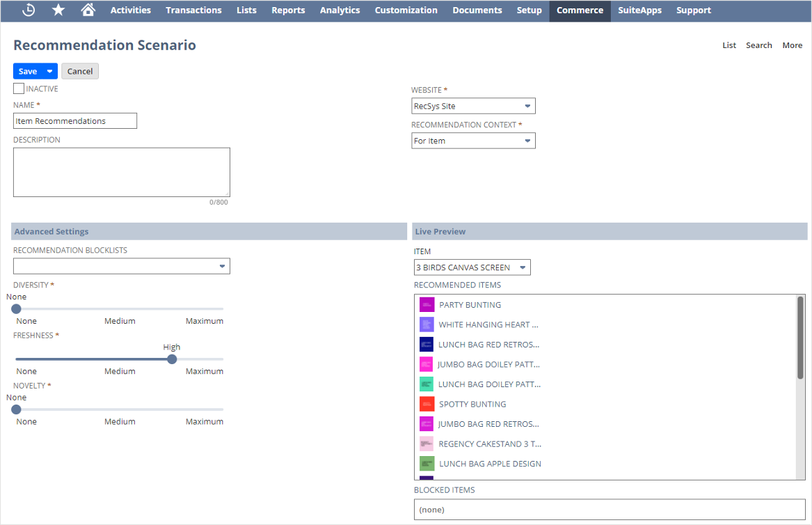Click the Medium label under NOVELTY
The height and width of the screenshot is (525, 812).
tap(120, 422)
